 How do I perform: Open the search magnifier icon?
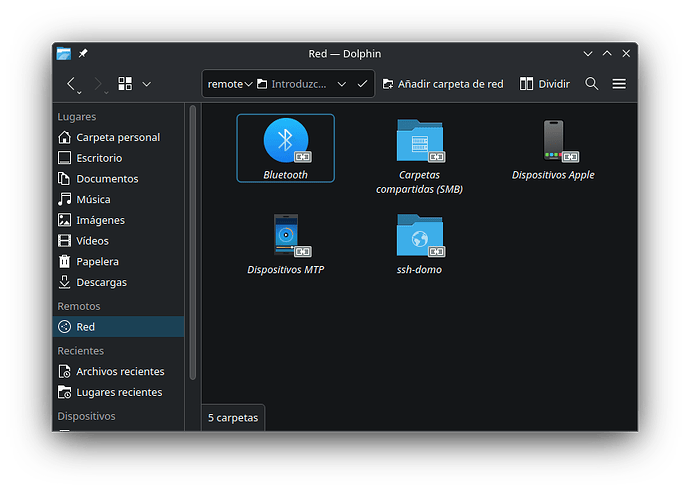tap(591, 84)
